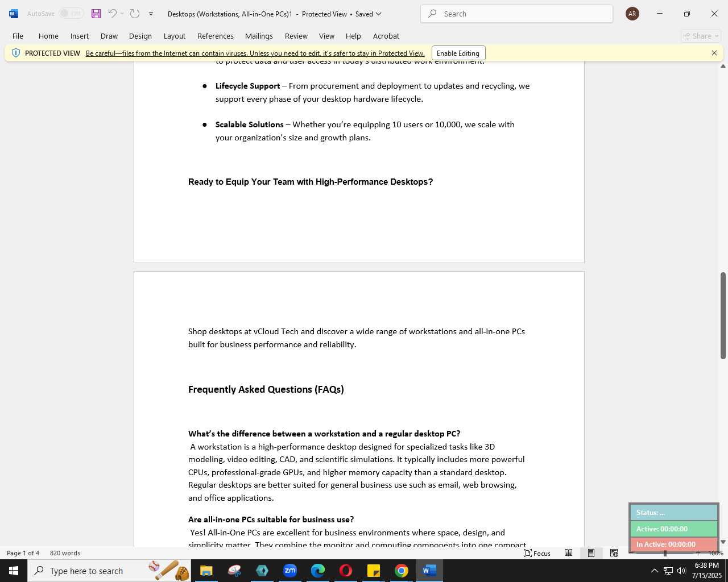This screenshot has height=582, width=728.
Task: Open the Windows Start menu
Action: point(14,571)
